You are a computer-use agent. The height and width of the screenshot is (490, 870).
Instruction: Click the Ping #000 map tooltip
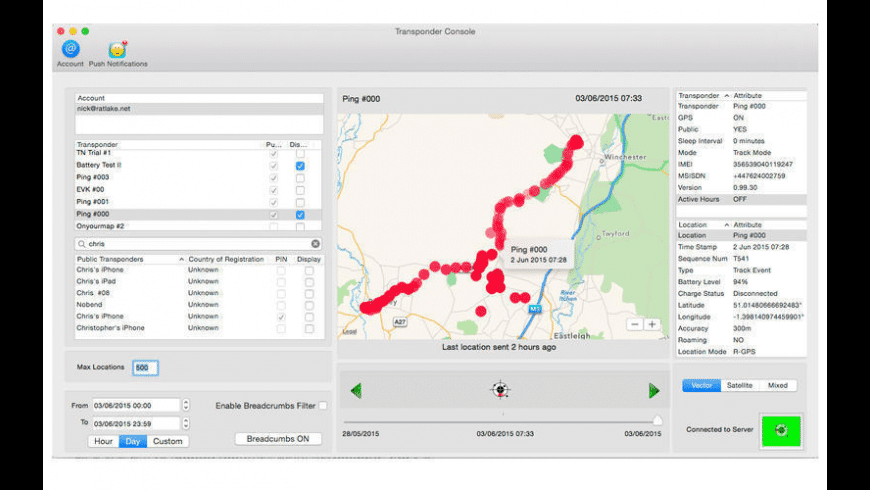click(539, 255)
